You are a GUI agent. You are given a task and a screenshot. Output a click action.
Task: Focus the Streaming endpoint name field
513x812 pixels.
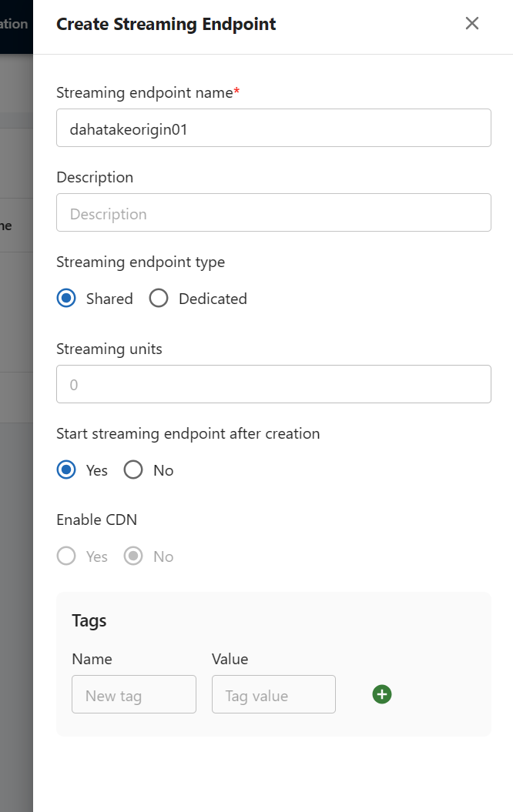tap(273, 128)
